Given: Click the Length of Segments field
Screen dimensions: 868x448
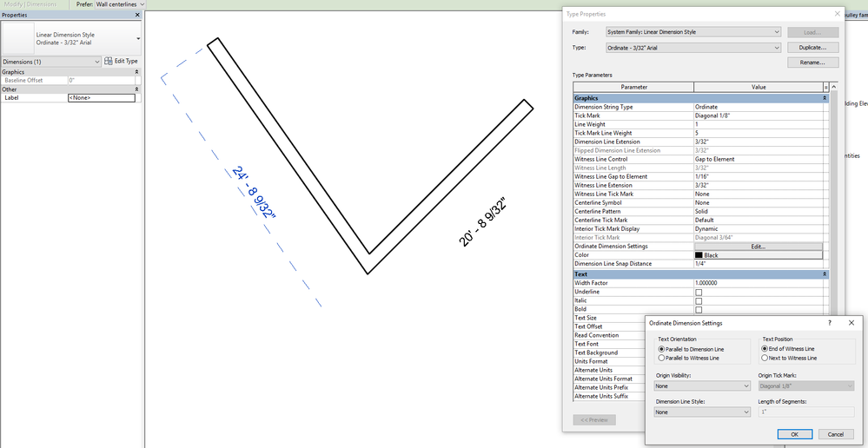Looking at the screenshot, I should tap(806, 412).
